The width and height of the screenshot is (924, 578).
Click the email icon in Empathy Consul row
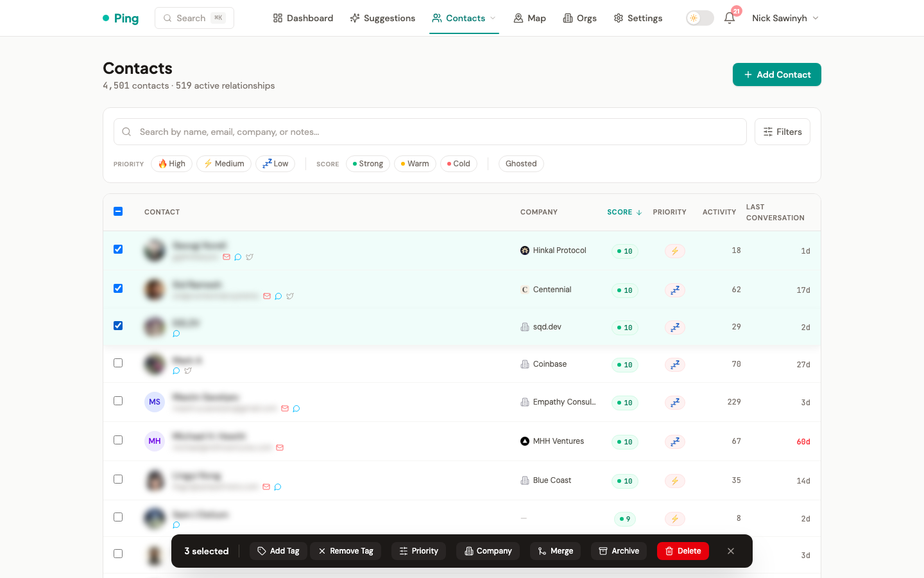click(285, 408)
